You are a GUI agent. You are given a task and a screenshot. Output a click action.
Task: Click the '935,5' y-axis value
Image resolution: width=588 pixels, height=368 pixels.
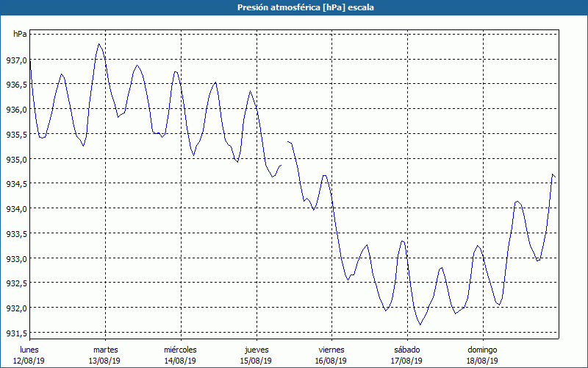point(16,134)
